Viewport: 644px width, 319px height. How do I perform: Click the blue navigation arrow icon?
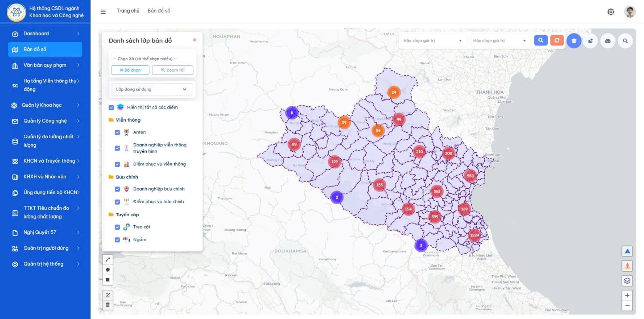pos(627,251)
